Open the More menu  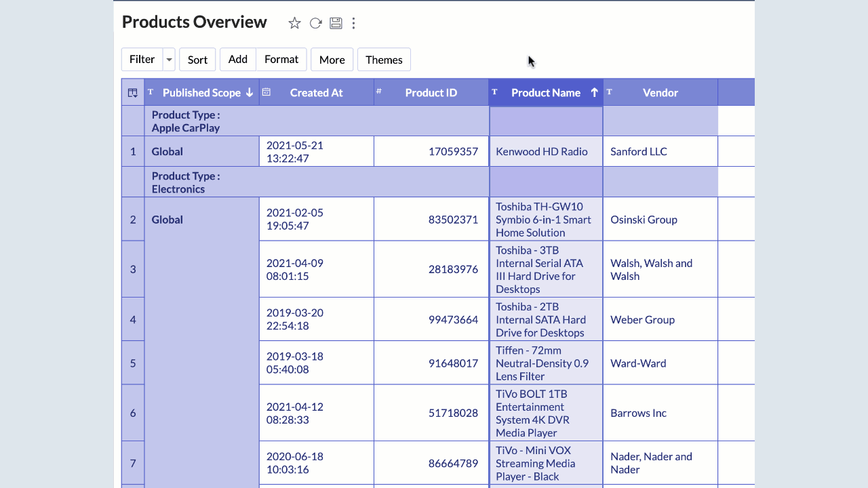332,60
